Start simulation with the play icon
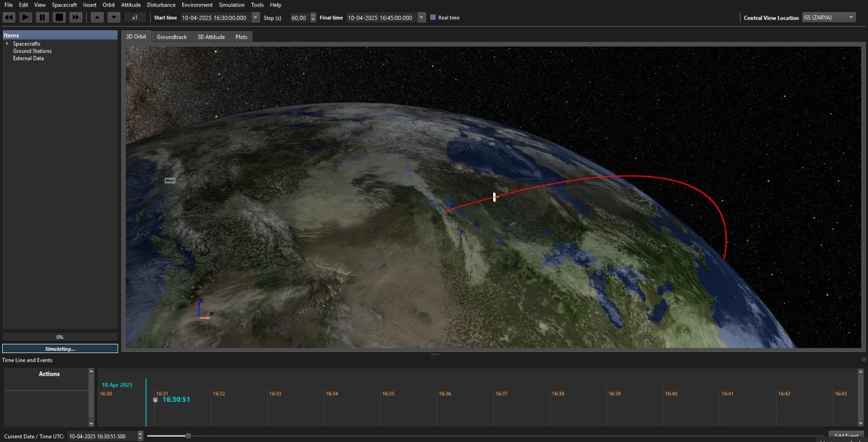The height and width of the screenshot is (442, 868). [25, 17]
